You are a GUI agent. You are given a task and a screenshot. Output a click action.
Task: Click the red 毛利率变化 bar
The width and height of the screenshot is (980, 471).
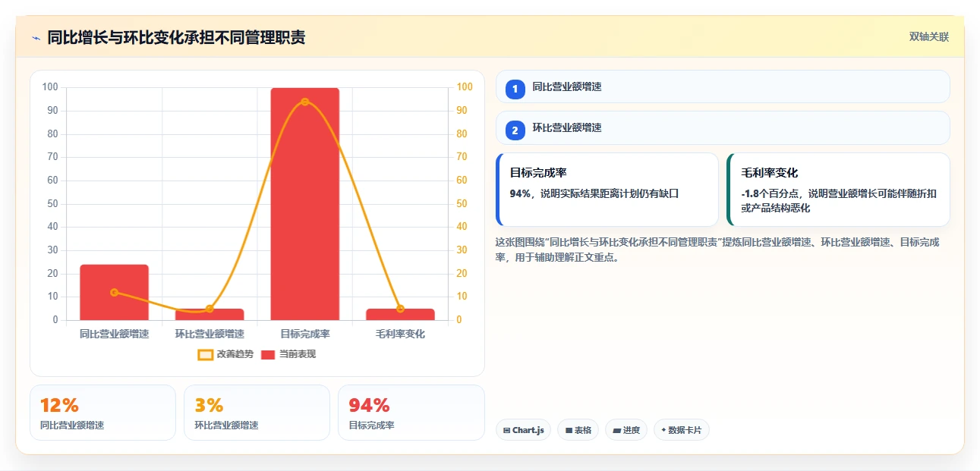400,314
